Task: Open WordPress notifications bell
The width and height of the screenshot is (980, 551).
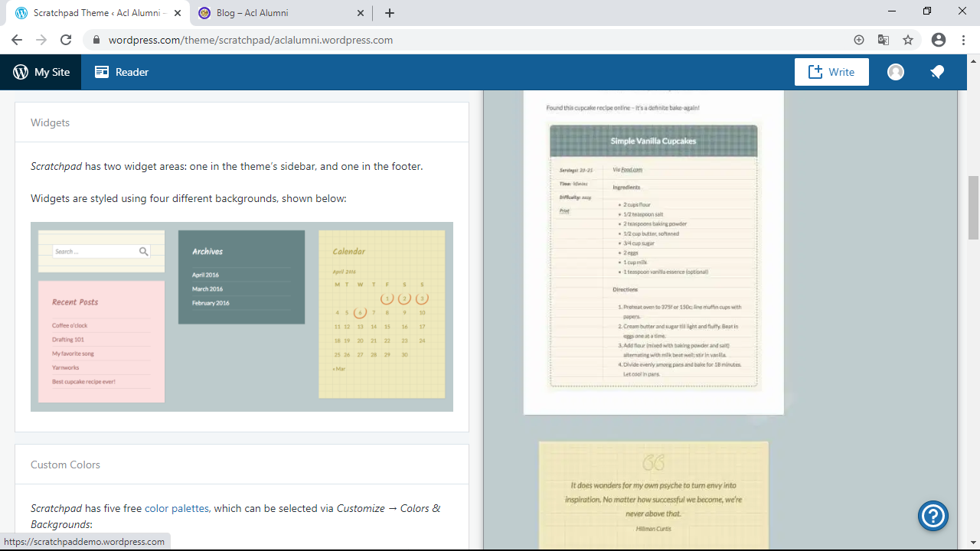Action: (937, 72)
